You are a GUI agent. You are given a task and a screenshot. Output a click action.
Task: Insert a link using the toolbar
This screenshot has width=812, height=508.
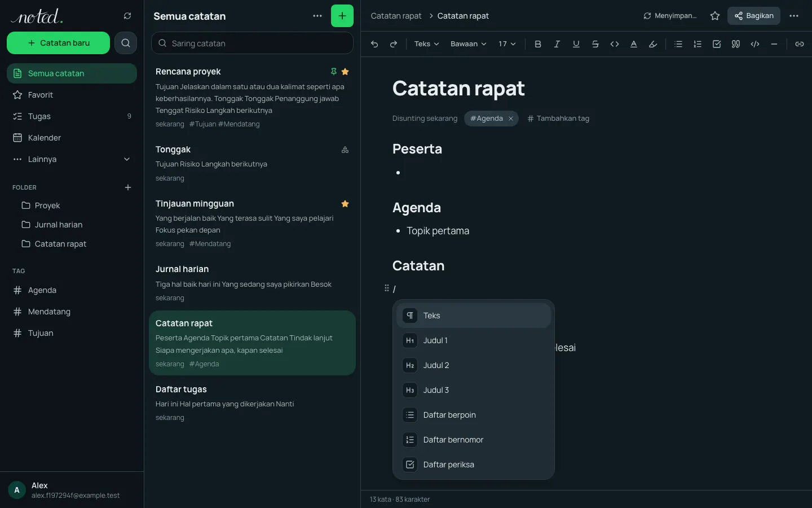coord(800,44)
